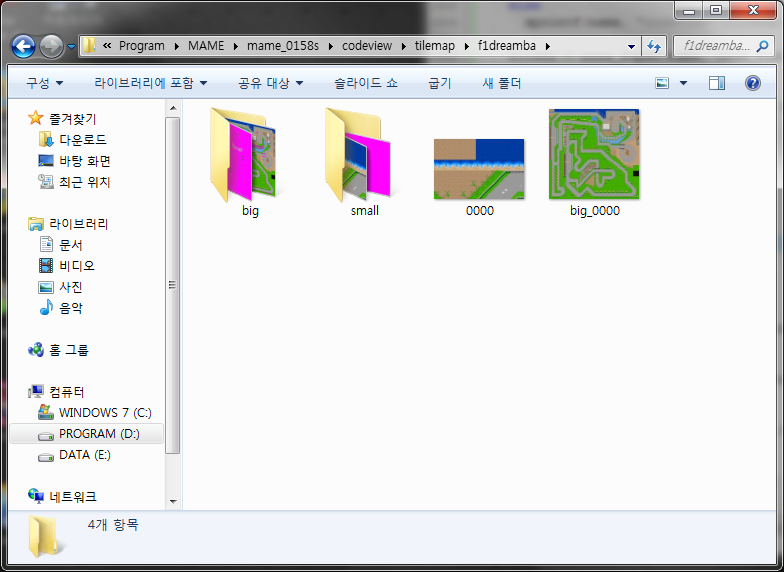Image resolution: width=784 pixels, height=572 pixels.
Task: Open the view options dropdown arrow
Action: (683, 83)
